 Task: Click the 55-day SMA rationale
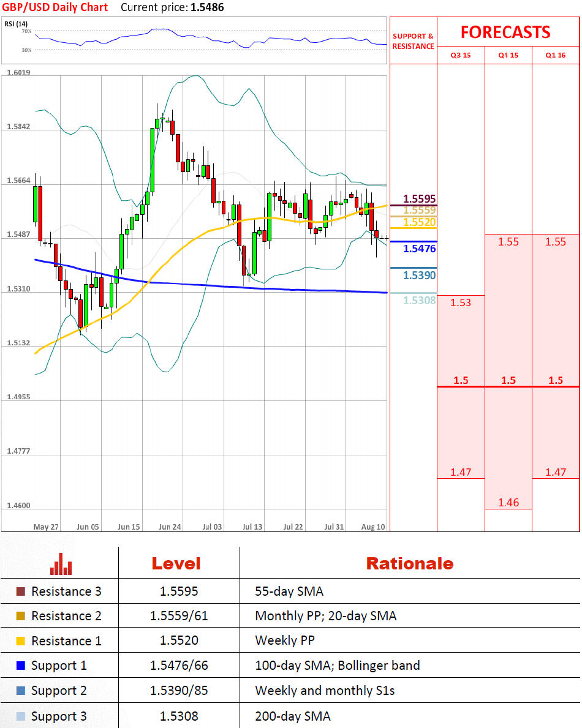pos(289,591)
